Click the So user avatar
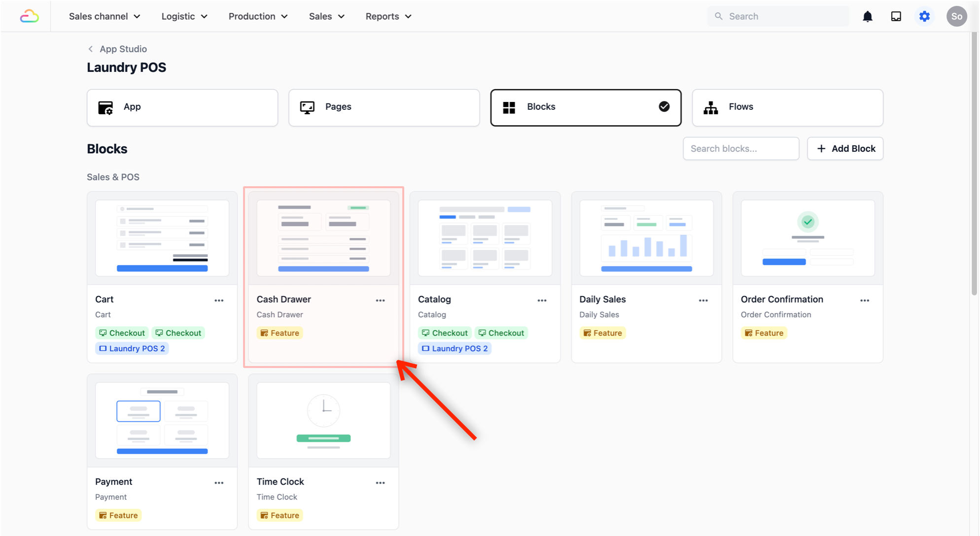980x536 pixels. click(x=956, y=16)
